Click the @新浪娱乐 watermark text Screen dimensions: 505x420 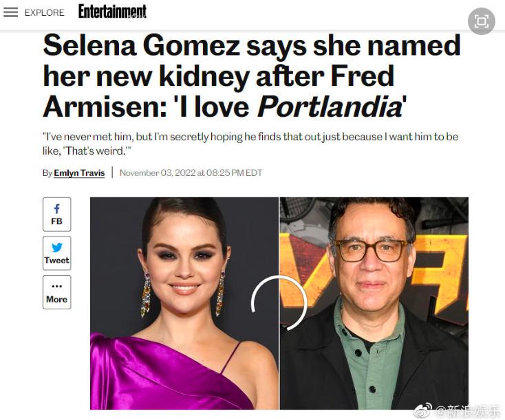[x=468, y=410]
